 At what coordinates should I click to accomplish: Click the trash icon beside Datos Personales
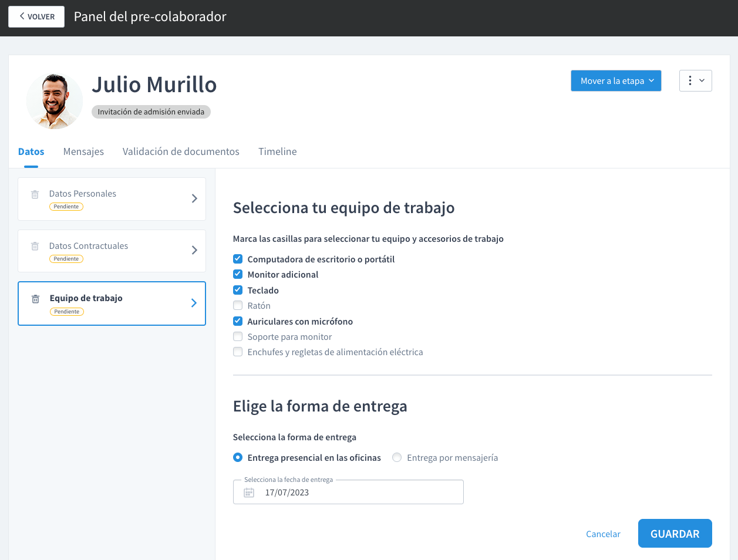coord(35,194)
